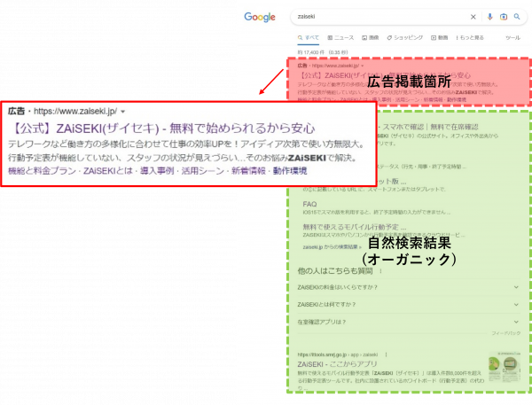Viewport: 532px width, 405px height.
Task: Expand the question ZAiSEKIとは何ですか？
Action: [x=409, y=305]
